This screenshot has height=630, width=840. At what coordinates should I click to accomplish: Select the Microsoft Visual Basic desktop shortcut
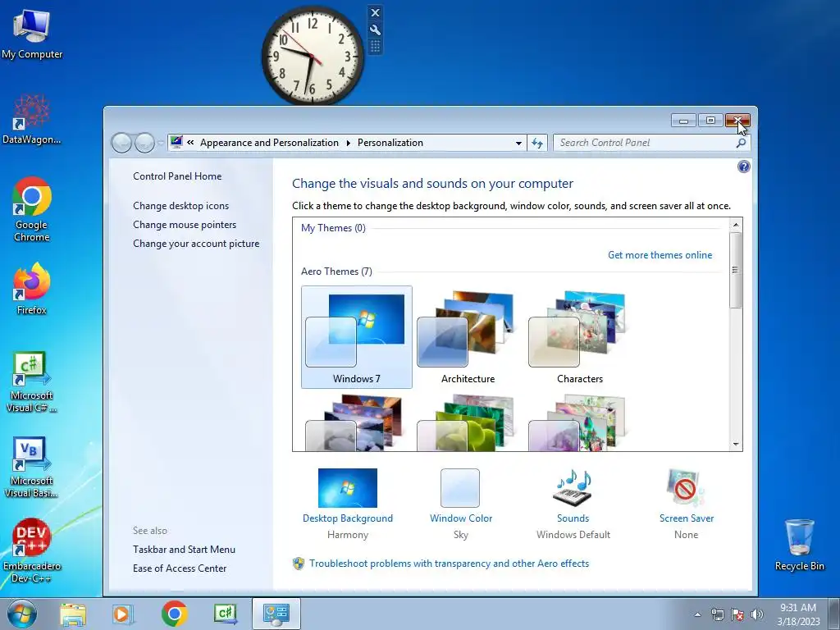[32, 468]
